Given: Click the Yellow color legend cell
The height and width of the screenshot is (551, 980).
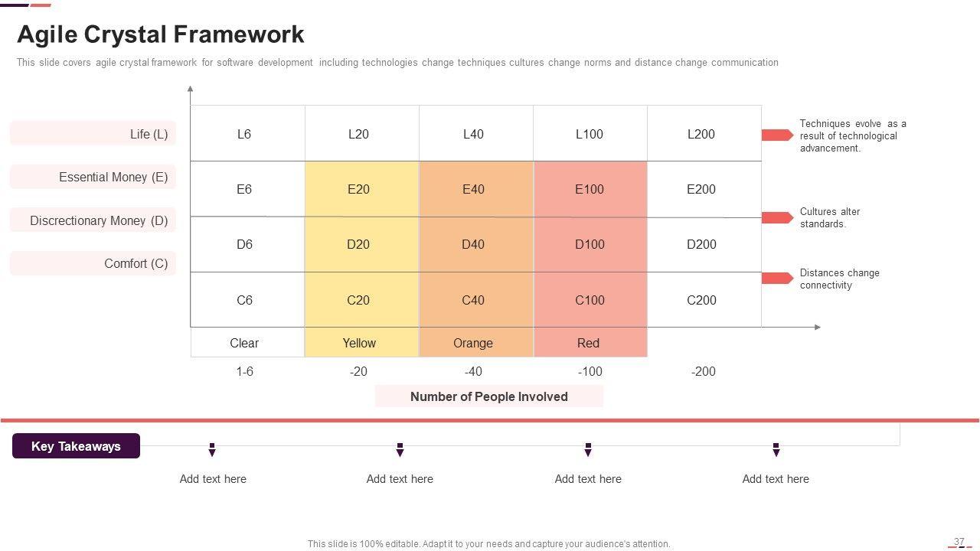Looking at the screenshot, I should pos(359,343).
